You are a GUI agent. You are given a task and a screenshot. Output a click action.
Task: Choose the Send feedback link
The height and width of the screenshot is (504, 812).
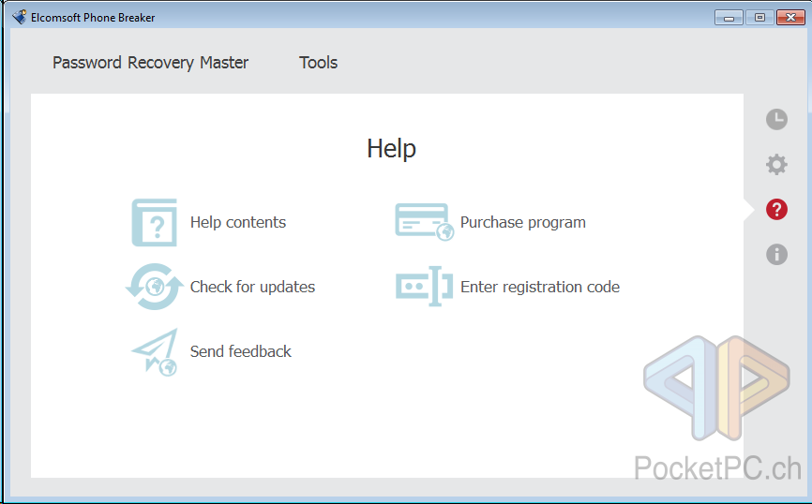click(240, 351)
